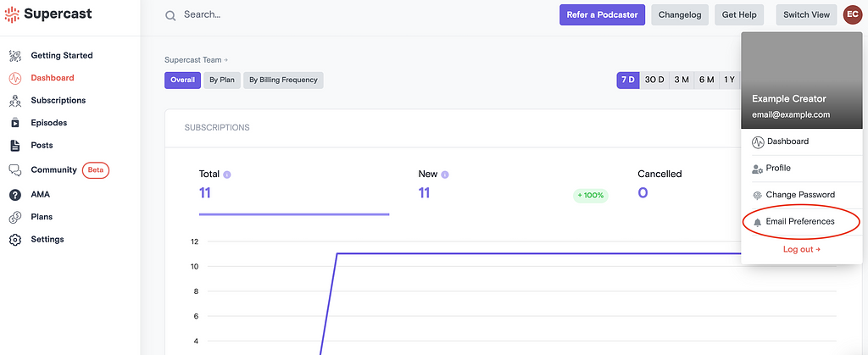Open Getting Started from sidebar icon
868x355 pixels.
(14, 56)
